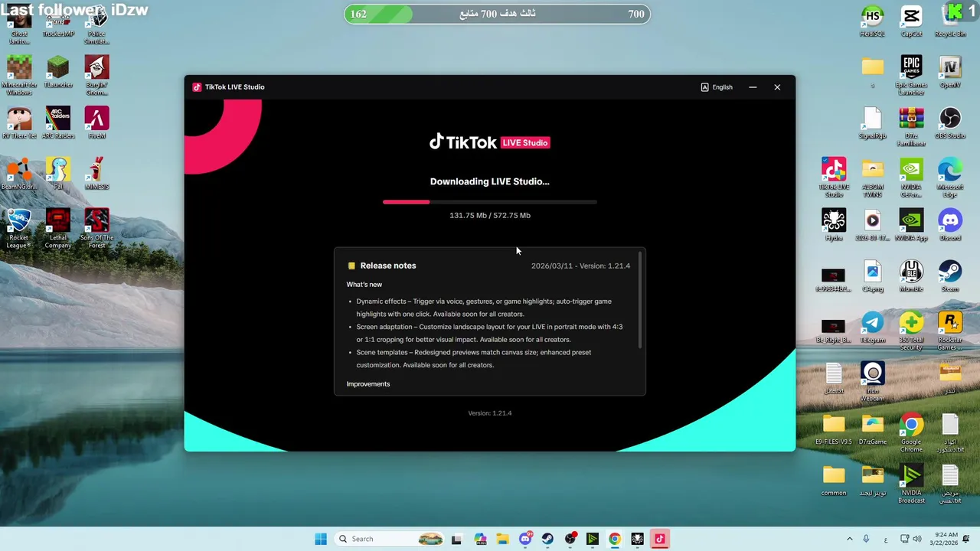Viewport: 980px width, 551px height.
Task: Open OBS Studio desktop icon
Action: 950,123
